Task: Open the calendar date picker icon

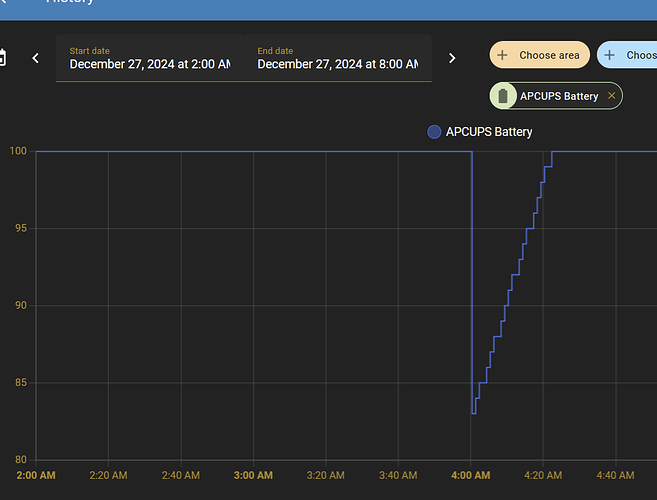Action: 3,58
